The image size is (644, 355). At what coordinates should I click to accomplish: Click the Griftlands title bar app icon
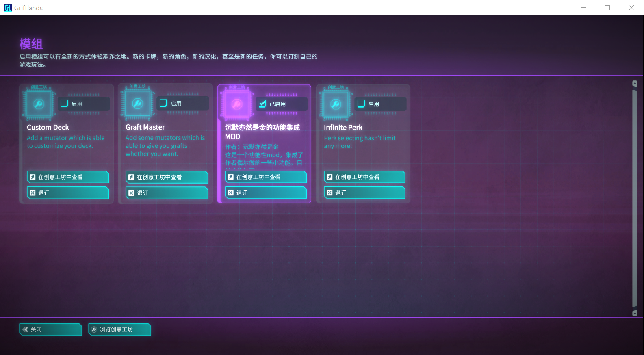point(8,8)
